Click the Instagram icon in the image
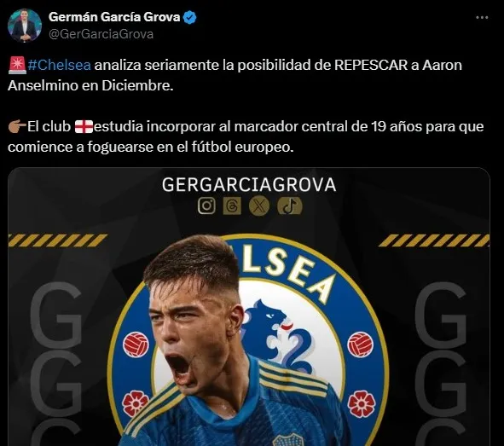Image resolution: width=504 pixels, height=446 pixels. [206, 206]
